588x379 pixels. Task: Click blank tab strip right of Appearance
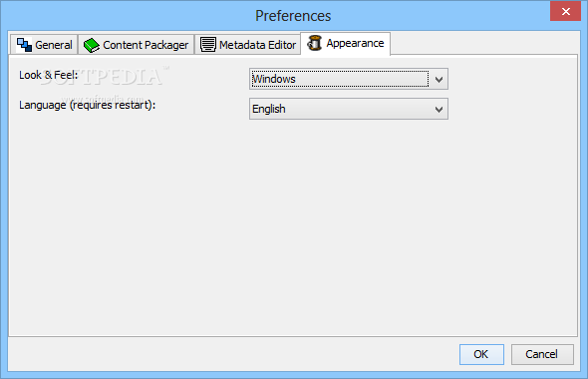(483, 44)
